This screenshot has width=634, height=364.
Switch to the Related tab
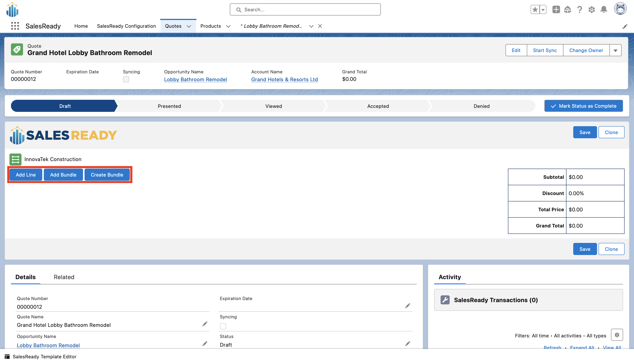point(64,277)
